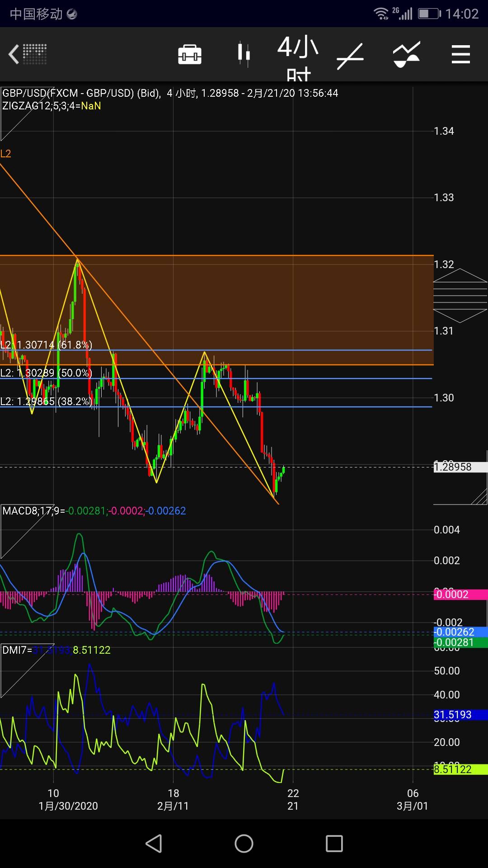488x868 pixels.
Task: Open the trading briefcase icon
Action: point(190,55)
